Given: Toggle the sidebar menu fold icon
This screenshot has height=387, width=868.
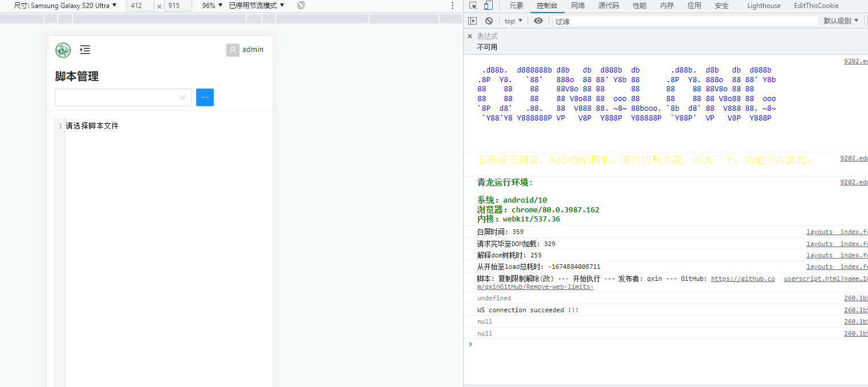Looking at the screenshot, I should tap(85, 50).
